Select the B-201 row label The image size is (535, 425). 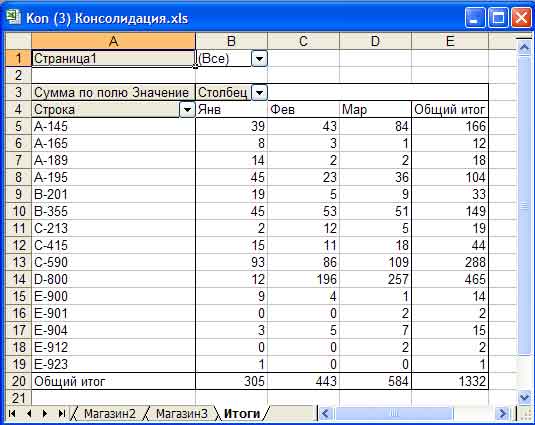113,194
